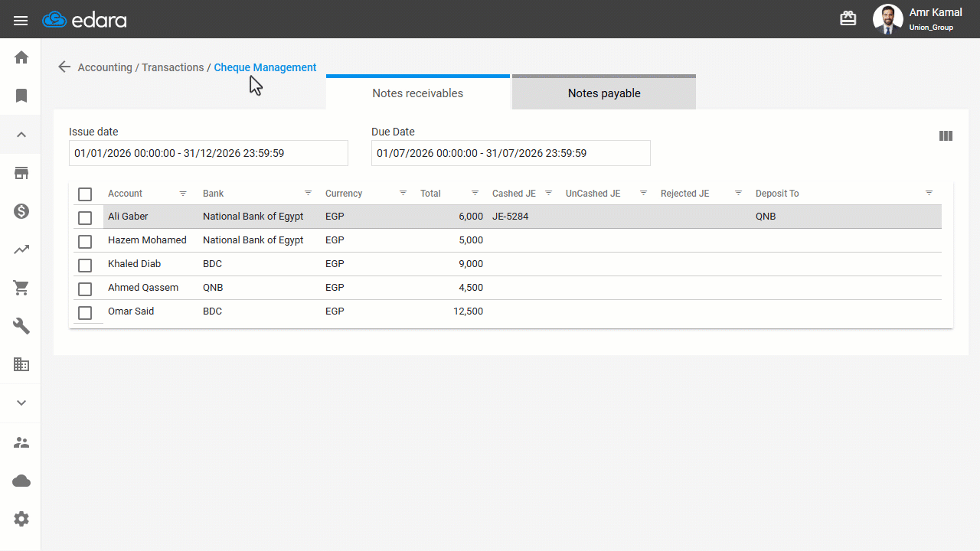Check the Ali Gaber row checkbox

[85, 218]
